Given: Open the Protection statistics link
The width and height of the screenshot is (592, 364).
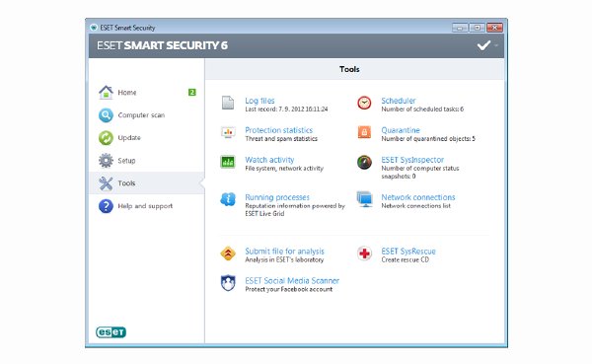Looking at the screenshot, I should [x=279, y=130].
